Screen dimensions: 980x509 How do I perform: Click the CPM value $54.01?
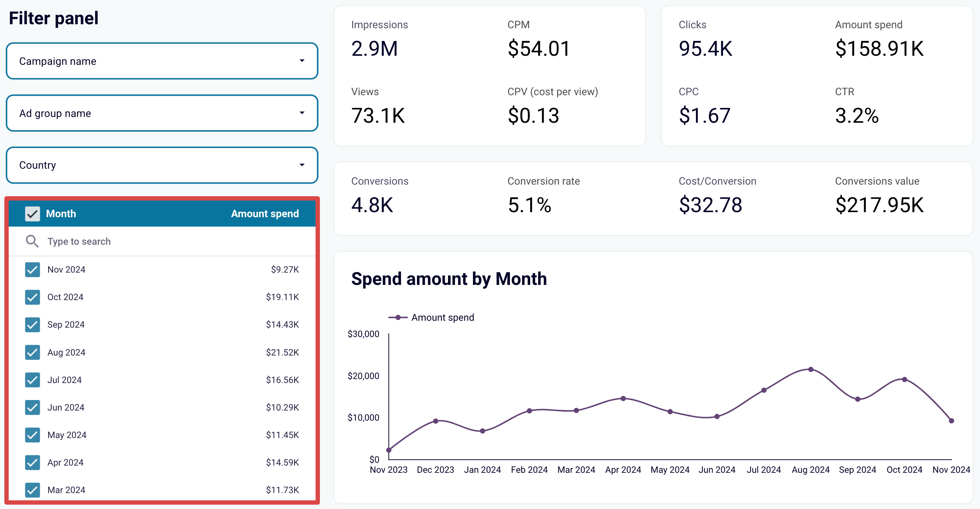(x=539, y=49)
